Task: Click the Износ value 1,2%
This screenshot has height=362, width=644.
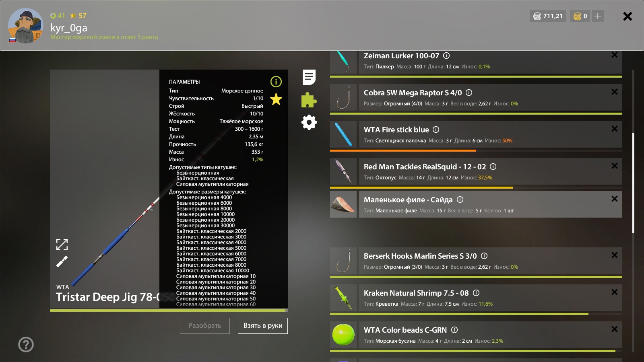Action: (x=258, y=160)
